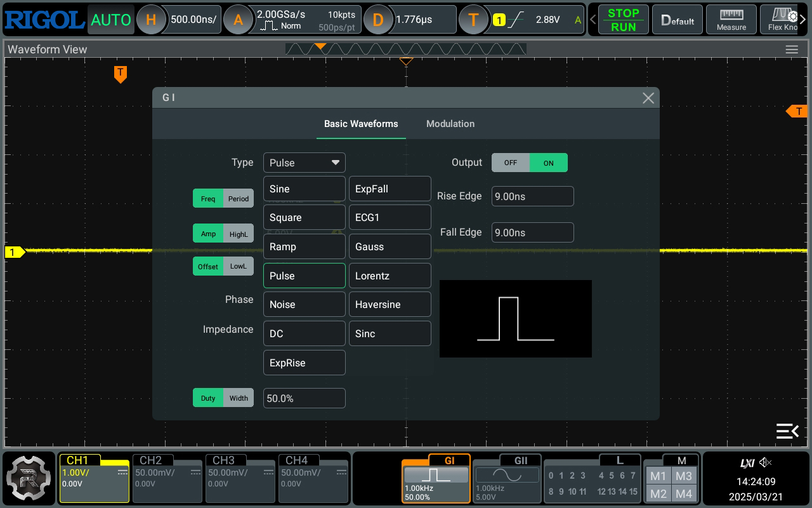812x508 pixels.
Task: Switch to the Modulation tab
Action: tap(450, 124)
